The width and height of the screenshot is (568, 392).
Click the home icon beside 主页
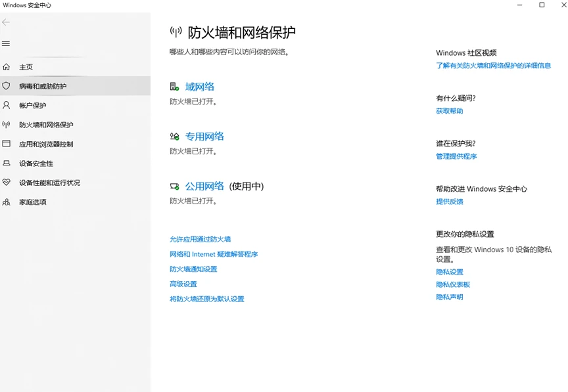tap(6, 66)
